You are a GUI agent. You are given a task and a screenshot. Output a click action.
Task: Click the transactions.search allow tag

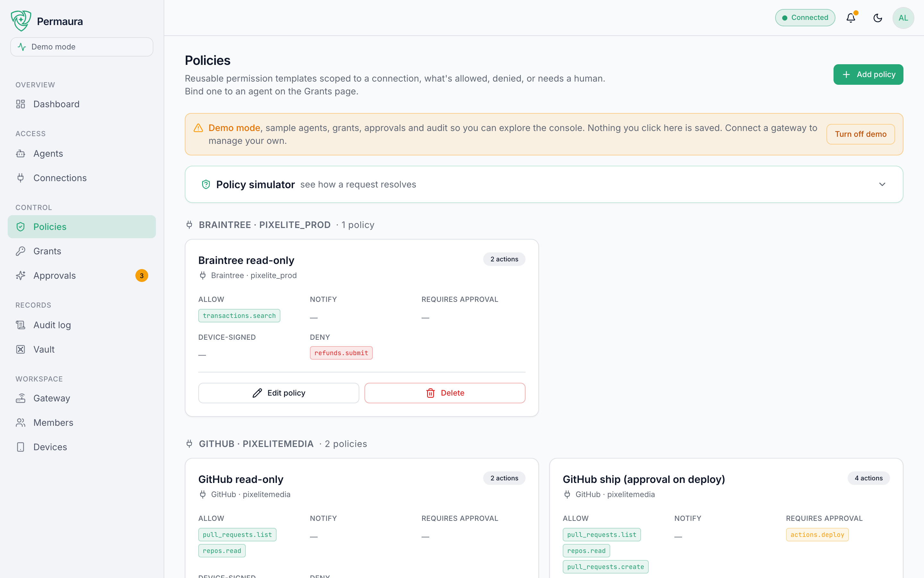[x=239, y=316]
